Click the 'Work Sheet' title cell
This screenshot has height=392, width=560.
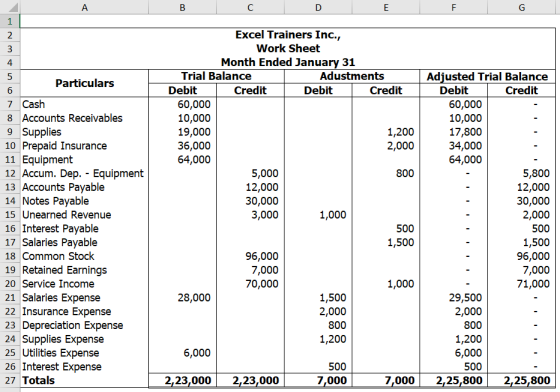tap(288, 49)
